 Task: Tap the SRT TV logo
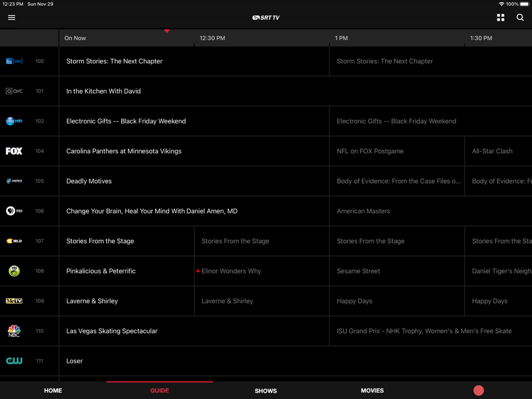click(x=265, y=18)
